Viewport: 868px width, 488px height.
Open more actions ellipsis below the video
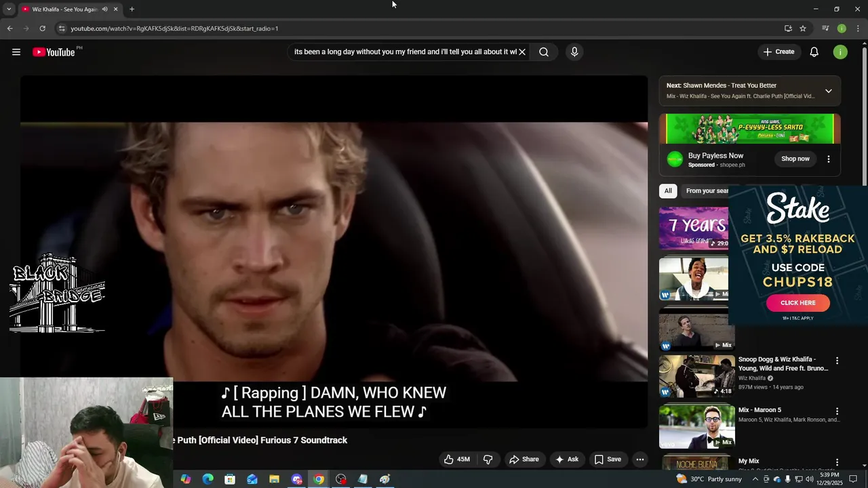coord(639,460)
